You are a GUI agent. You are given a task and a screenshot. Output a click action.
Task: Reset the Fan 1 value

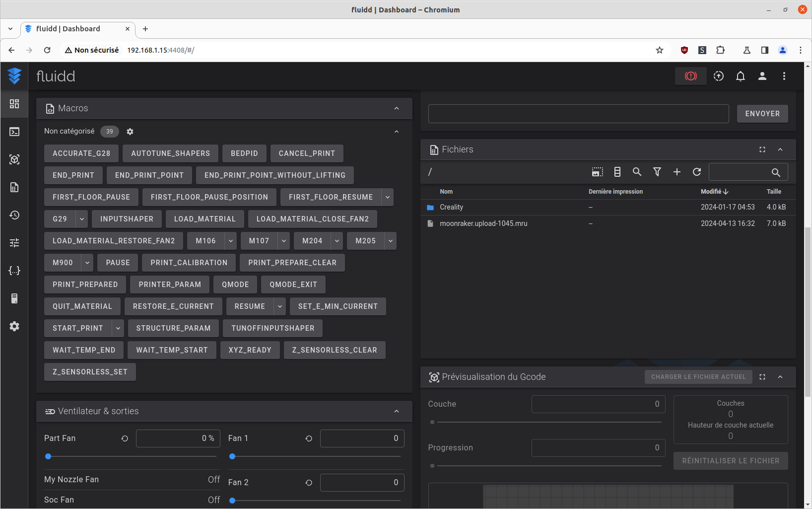309,438
